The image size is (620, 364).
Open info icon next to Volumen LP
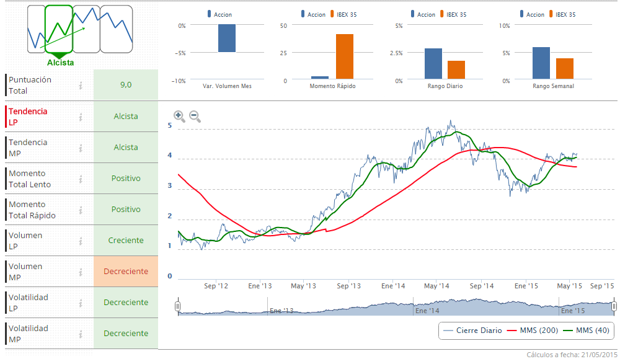81,241
